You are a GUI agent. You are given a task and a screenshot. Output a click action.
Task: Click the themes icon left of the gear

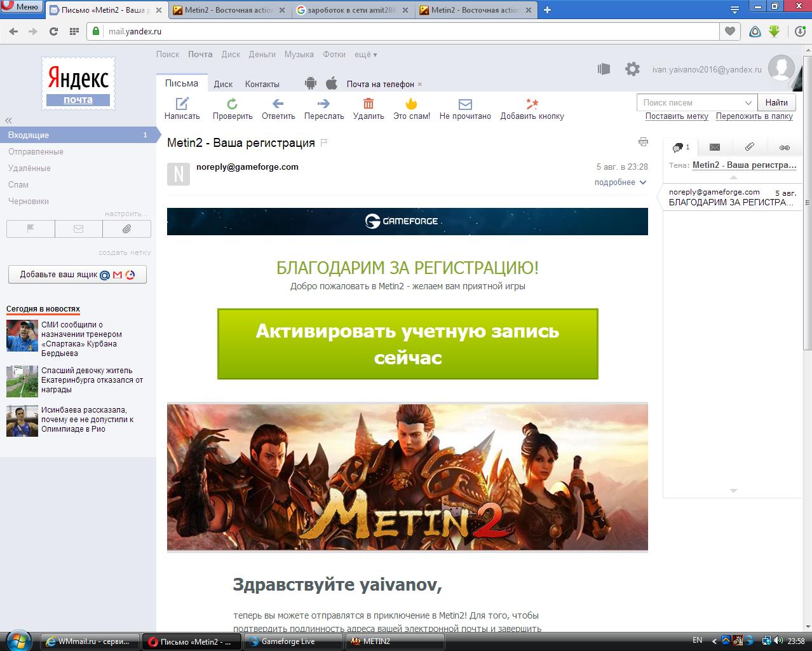coord(604,69)
